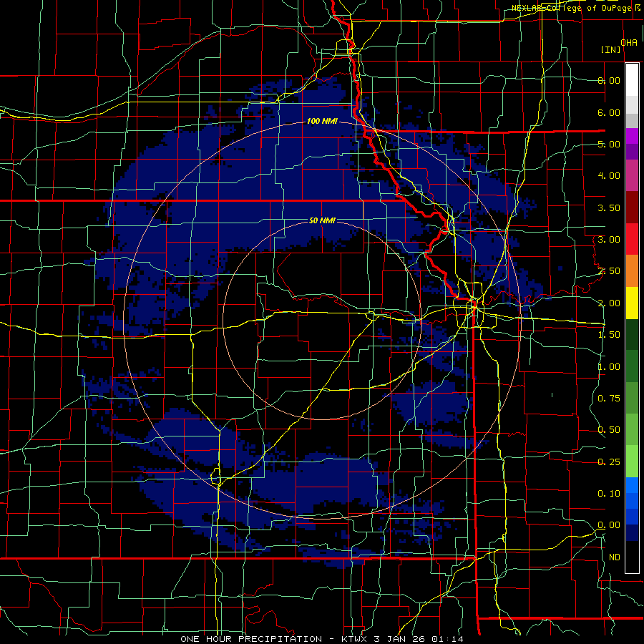Click the 6.00 scale value
The height and width of the screenshot is (644, 644).
(609, 112)
